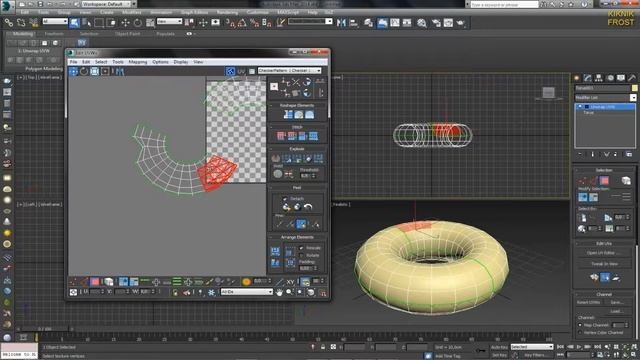Click the snowflake Freeze icon in Edit UVWs
640x360 pixels.
(211, 292)
